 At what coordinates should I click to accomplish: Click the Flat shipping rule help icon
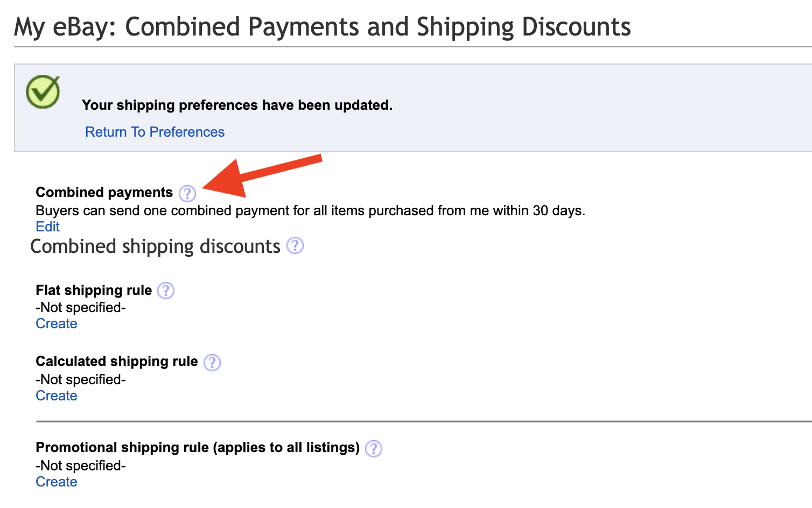[165, 291]
